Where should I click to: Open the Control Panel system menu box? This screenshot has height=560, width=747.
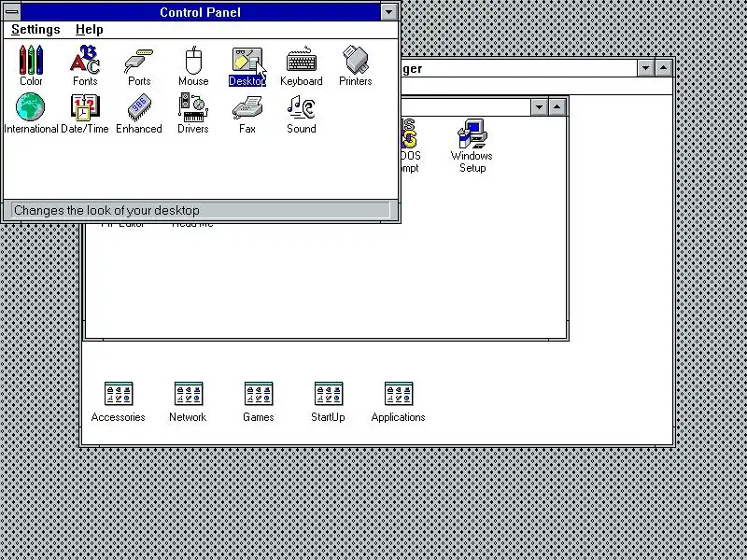click(x=12, y=12)
